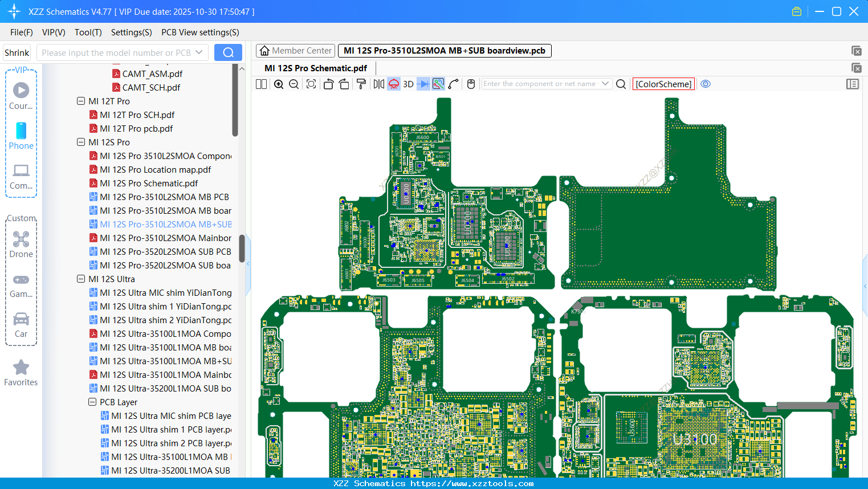Open mouse operation settings via mouse icon
This screenshot has height=489, width=868.
coord(471,84)
